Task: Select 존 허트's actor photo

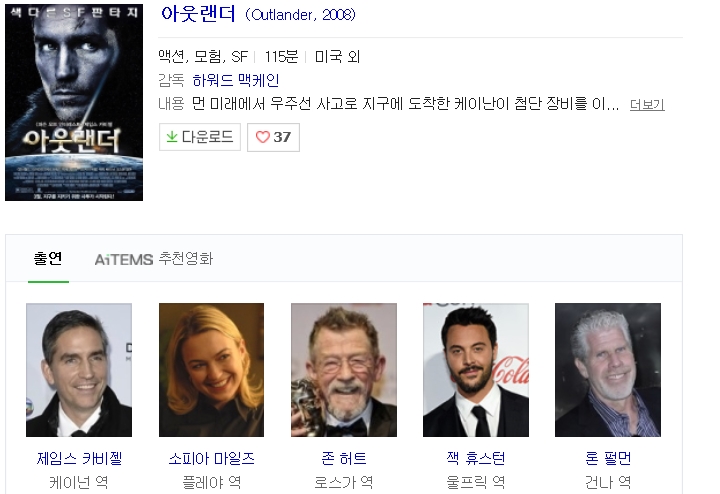Action: point(343,370)
